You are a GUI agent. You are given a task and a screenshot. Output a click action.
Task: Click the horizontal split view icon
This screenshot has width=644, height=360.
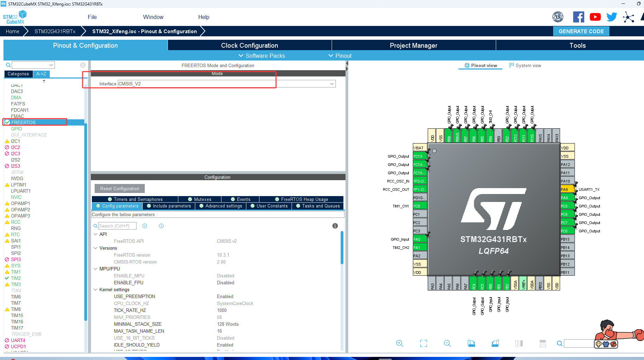point(543,343)
